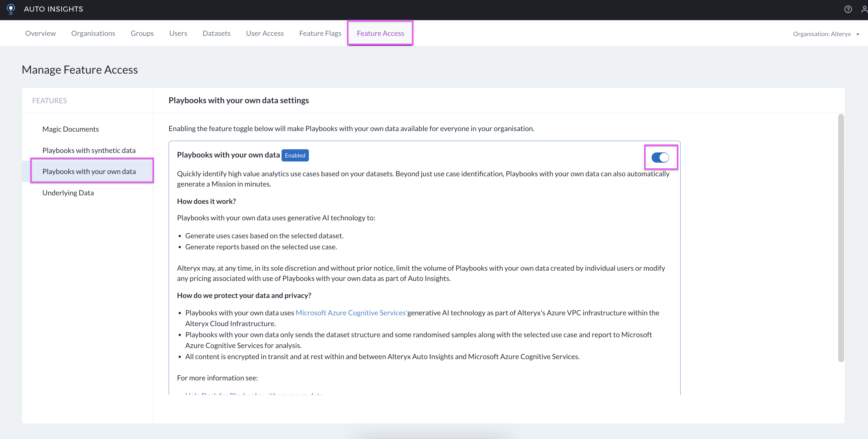Click the User Access navigation item

tap(265, 32)
